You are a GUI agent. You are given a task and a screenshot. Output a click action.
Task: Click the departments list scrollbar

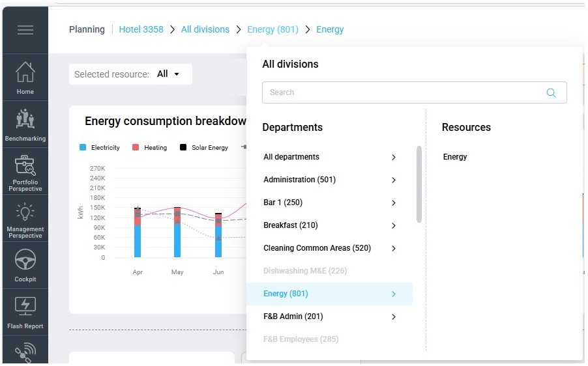tap(419, 184)
